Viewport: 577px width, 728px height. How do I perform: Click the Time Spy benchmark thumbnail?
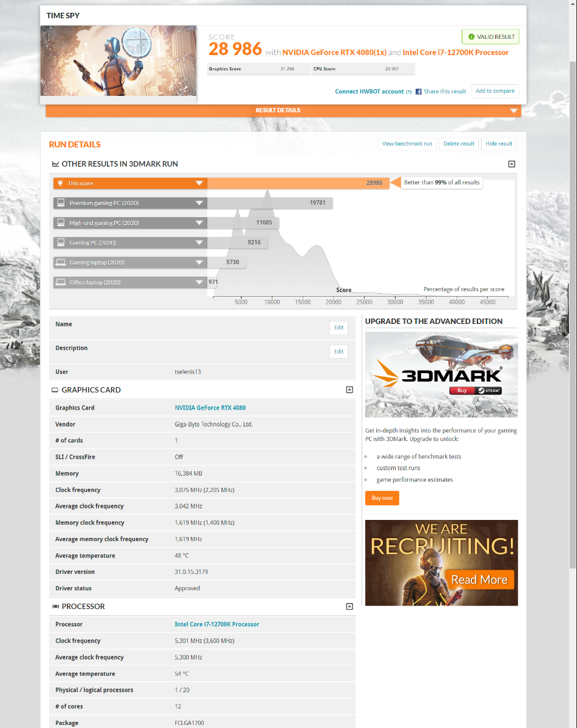(118, 61)
